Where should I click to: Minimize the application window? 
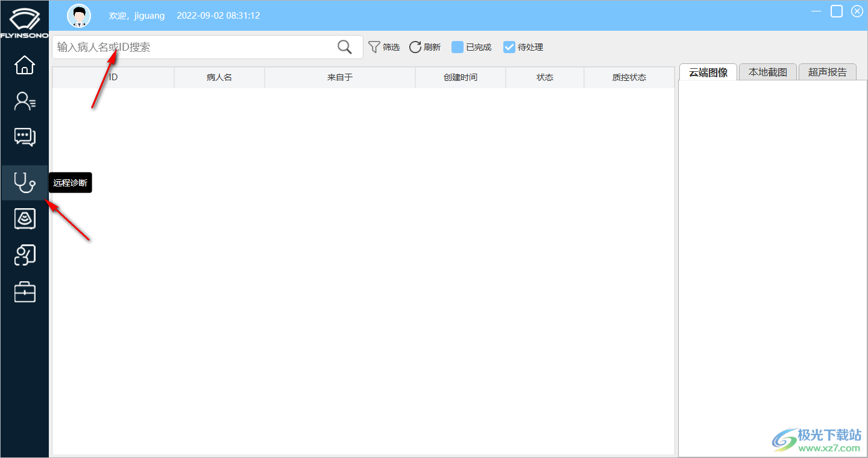tap(816, 11)
